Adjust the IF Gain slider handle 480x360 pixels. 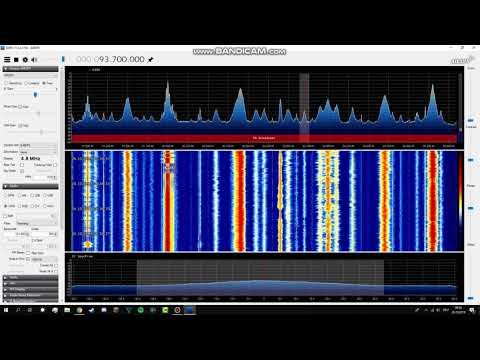[35, 95]
